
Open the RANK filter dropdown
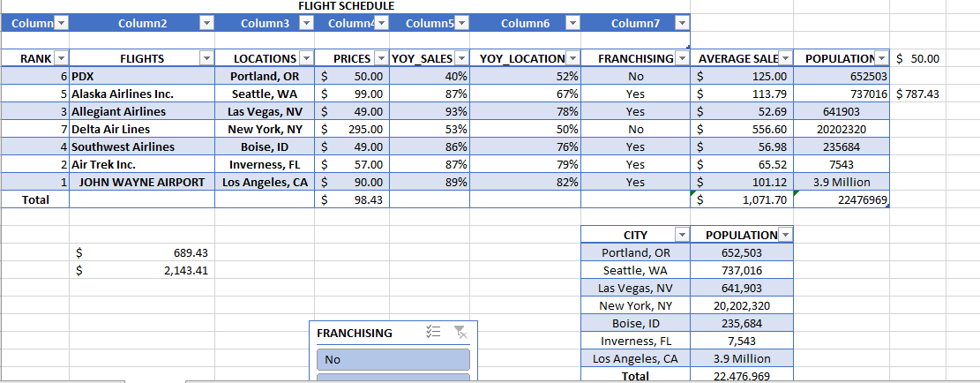coord(61,59)
